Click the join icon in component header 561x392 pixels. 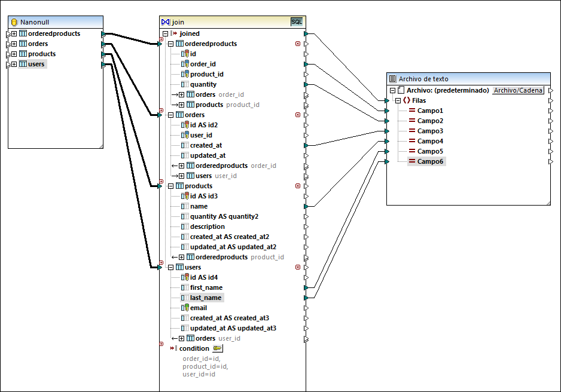[166, 22]
